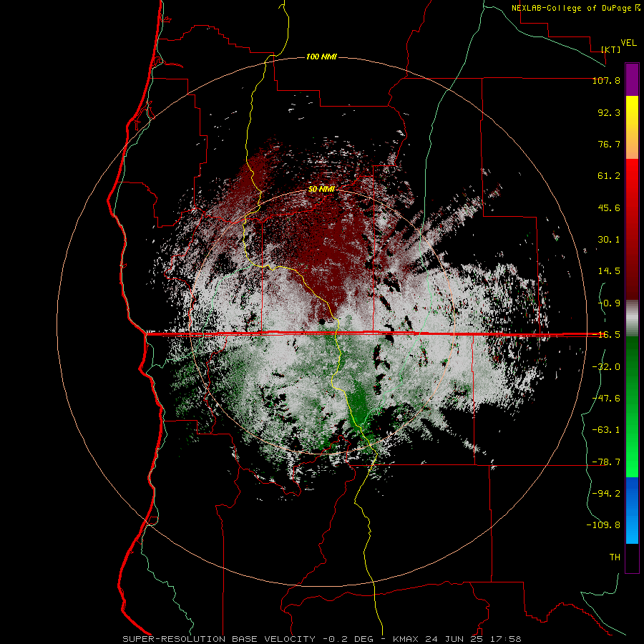Click the 45.6 velocity scale value
The height and width of the screenshot is (644, 644).
click(x=609, y=208)
